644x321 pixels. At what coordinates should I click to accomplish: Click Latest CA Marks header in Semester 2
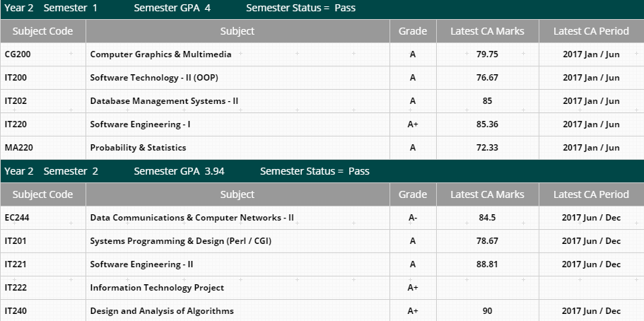pos(488,194)
